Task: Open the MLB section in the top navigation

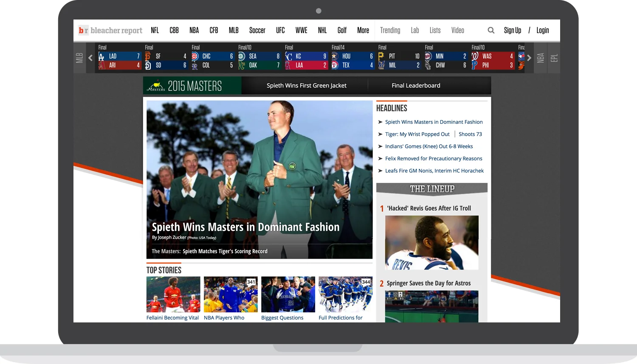Action: coord(234,30)
